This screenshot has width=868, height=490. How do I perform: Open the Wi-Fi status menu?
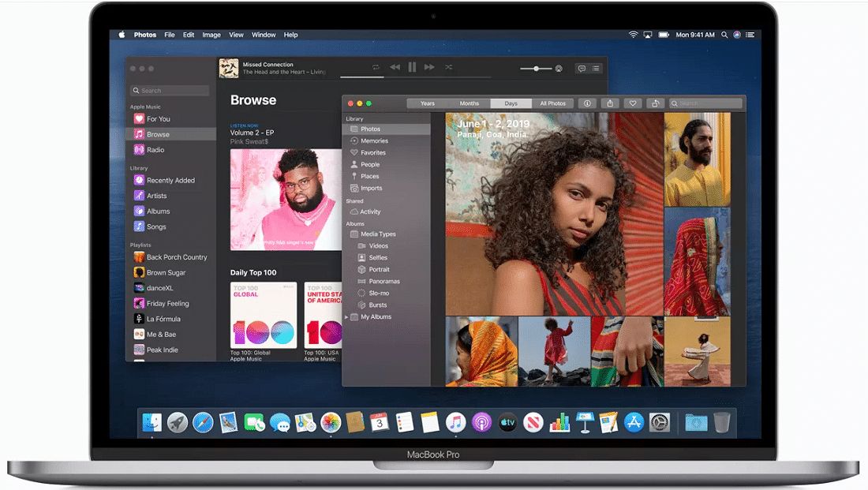pos(633,35)
